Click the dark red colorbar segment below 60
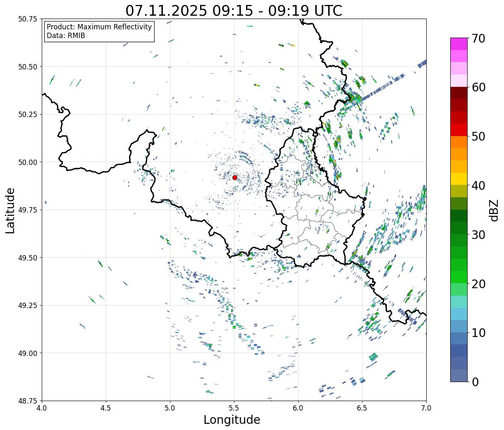This screenshot has height=430, width=504. pos(459,93)
